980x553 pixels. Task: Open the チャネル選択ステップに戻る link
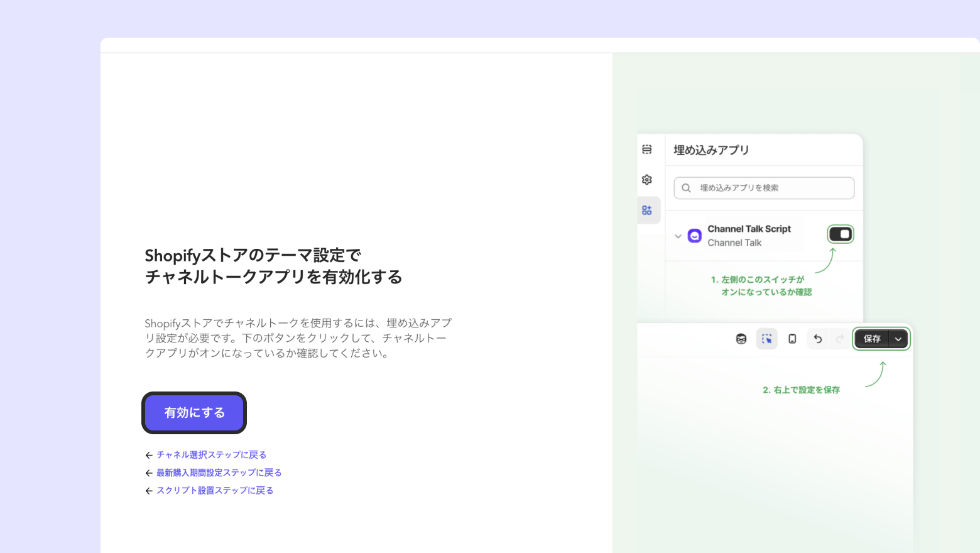click(212, 455)
